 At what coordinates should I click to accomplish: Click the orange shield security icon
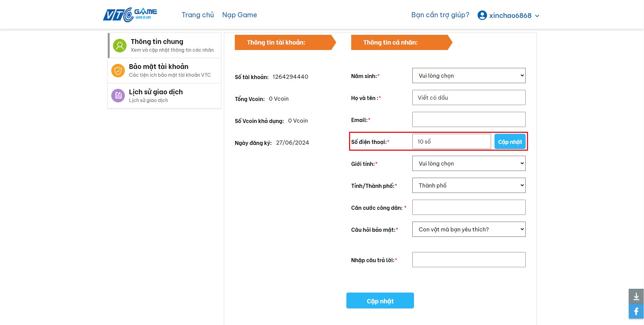(x=118, y=71)
